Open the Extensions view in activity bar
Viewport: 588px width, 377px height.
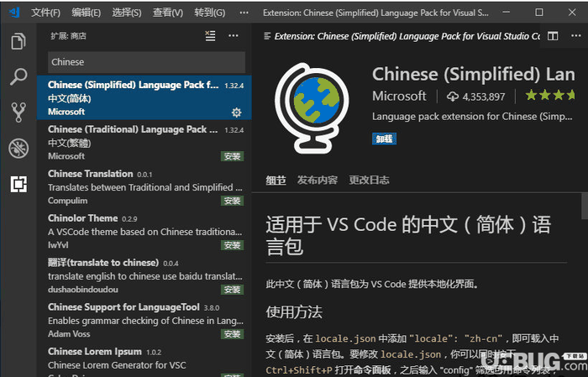(x=18, y=184)
